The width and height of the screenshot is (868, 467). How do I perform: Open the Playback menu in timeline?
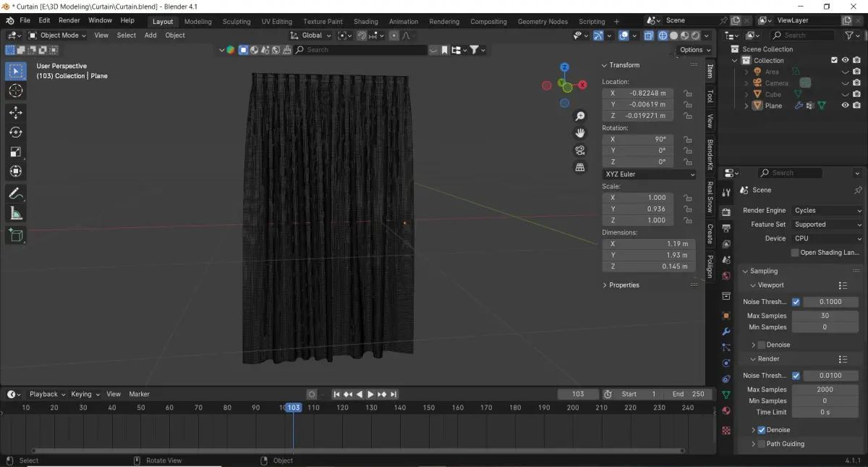coord(47,395)
